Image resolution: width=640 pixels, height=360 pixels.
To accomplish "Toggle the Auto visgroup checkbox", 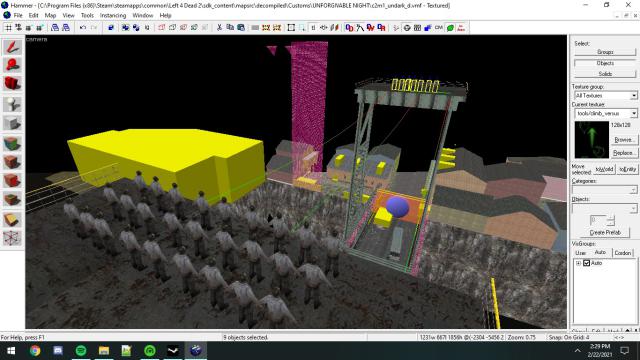I will [587, 263].
